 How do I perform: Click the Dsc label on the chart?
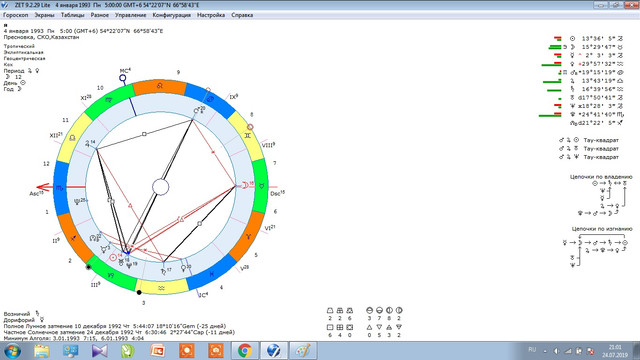tap(277, 193)
